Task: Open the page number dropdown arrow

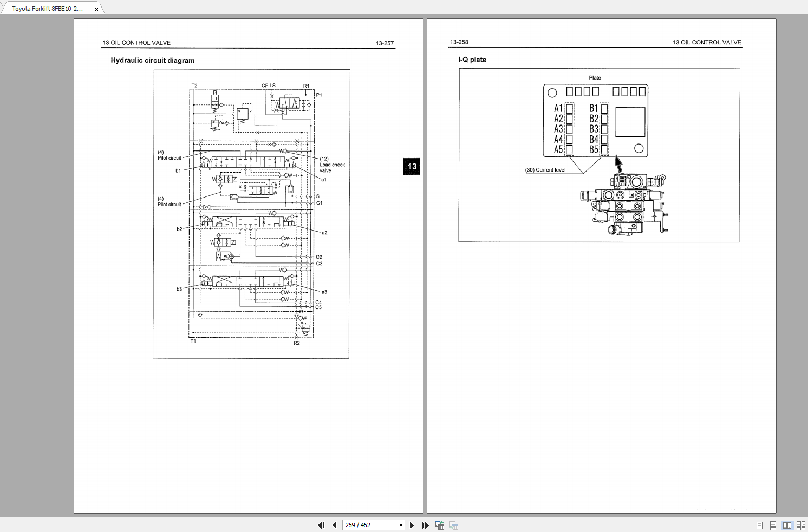Action: 401,525
